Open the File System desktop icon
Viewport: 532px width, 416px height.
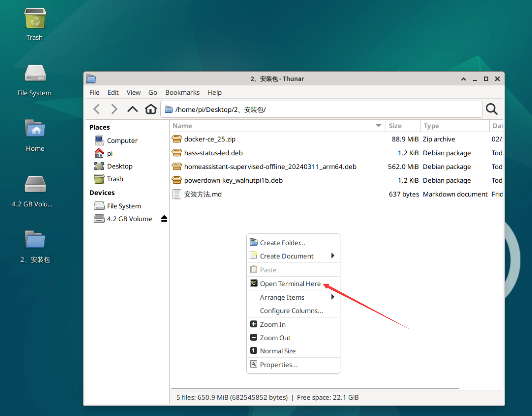click(35, 73)
